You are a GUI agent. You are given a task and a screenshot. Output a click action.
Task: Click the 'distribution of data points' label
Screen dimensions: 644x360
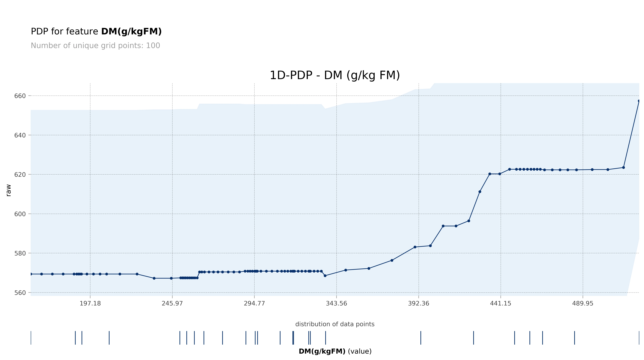335,324
